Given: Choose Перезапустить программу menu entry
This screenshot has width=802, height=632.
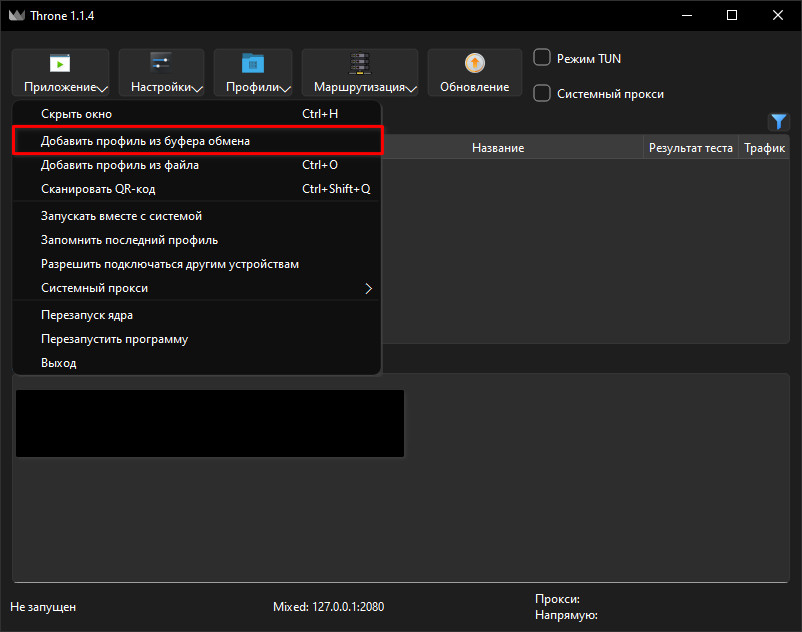Looking at the screenshot, I should tap(196, 339).
